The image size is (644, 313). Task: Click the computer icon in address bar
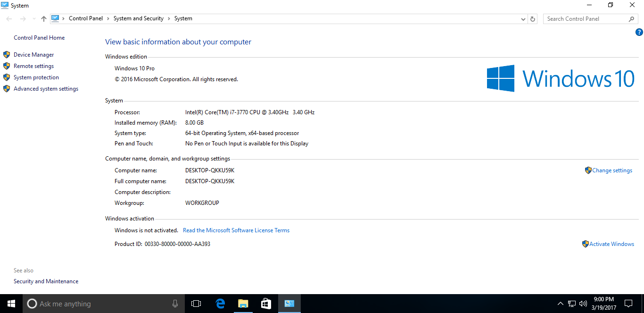click(55, 18)
